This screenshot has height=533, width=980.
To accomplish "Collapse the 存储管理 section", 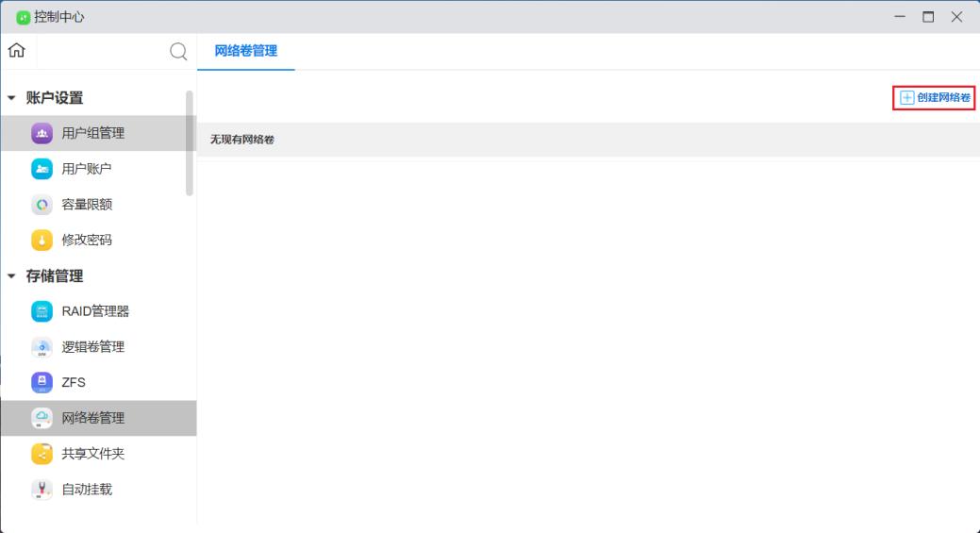I will [x=12, y=276].
